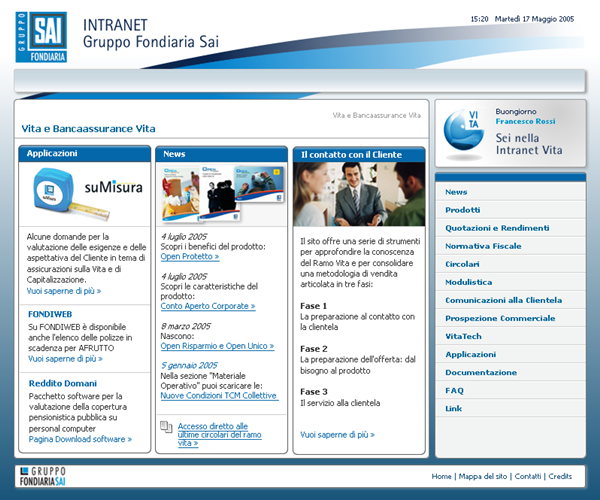This screenshot has width=600, height=500.
Task: Click the Il contatto con il Cliente header
Action: 359,155
